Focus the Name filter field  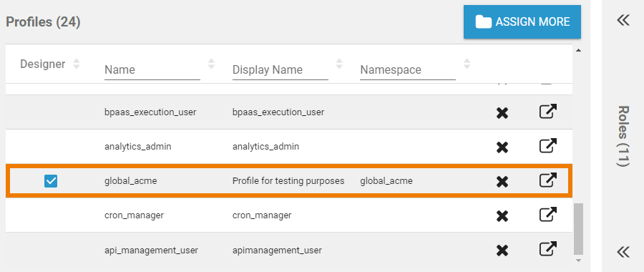pos(152,70)
